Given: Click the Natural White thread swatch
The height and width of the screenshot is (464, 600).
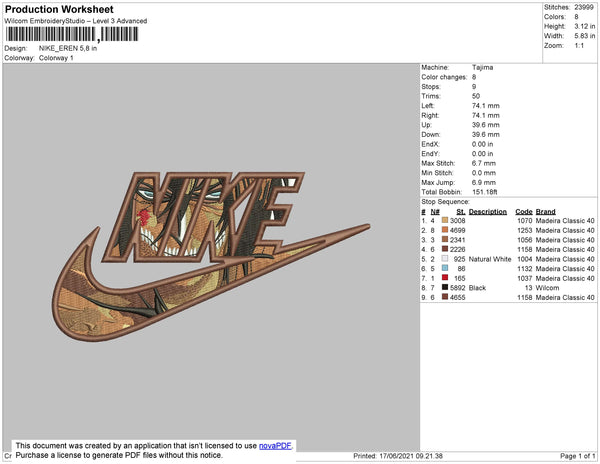Looking at the screenshot, I should [x=445, y=259].
